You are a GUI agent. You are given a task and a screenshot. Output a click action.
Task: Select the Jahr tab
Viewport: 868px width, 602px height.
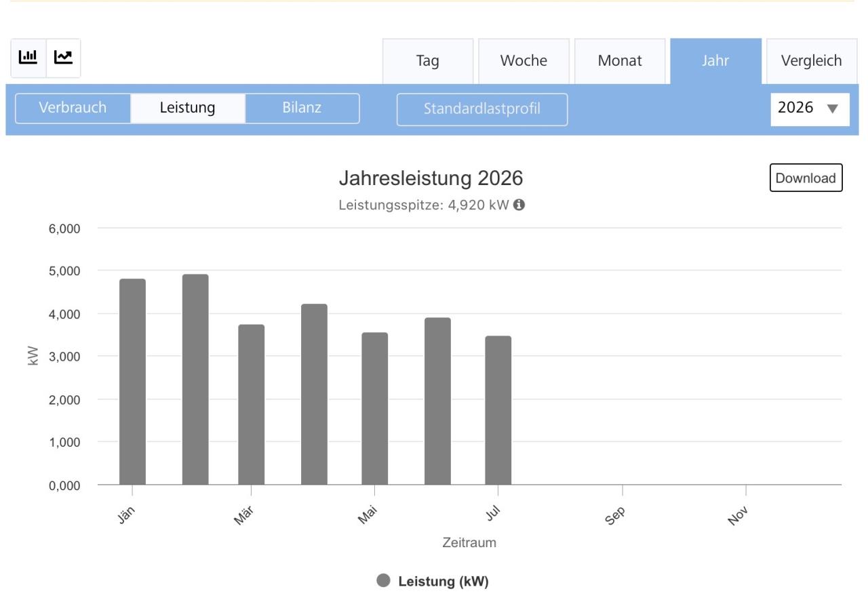[x=716, y=61]
